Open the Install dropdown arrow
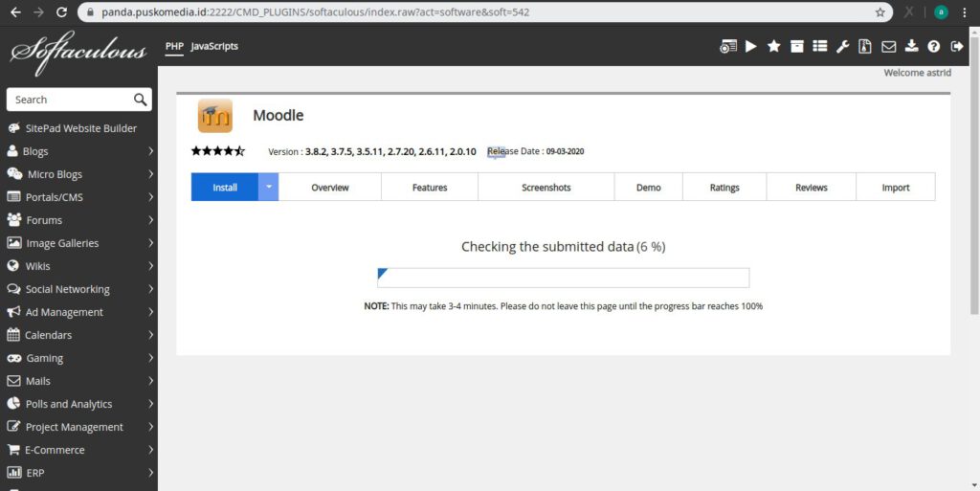 (269, 187)
